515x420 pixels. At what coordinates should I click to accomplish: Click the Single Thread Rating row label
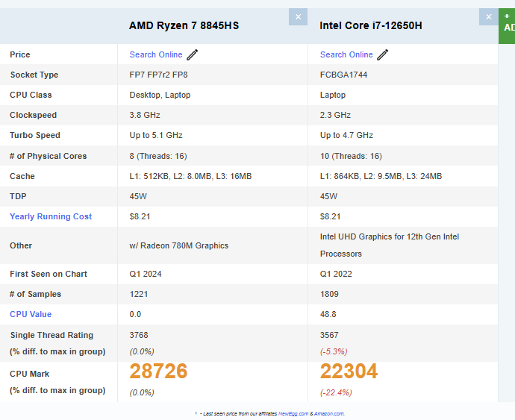click(51, 335)
